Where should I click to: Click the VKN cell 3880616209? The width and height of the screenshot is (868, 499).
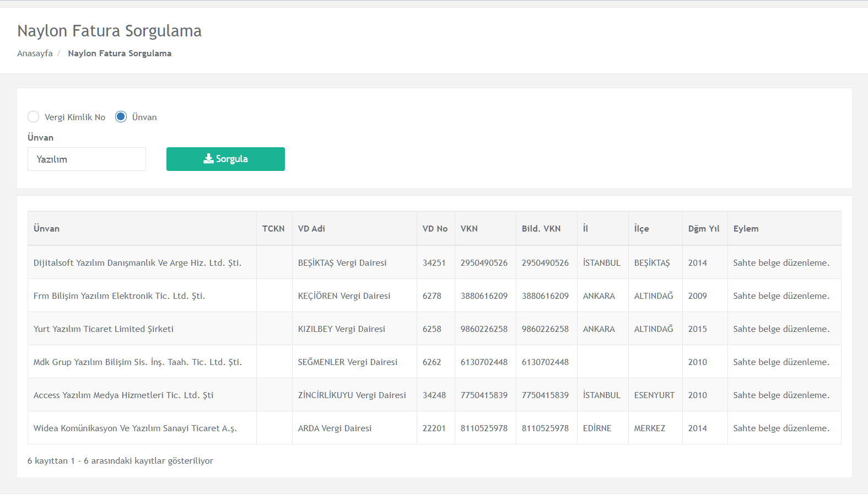point(485,296)
